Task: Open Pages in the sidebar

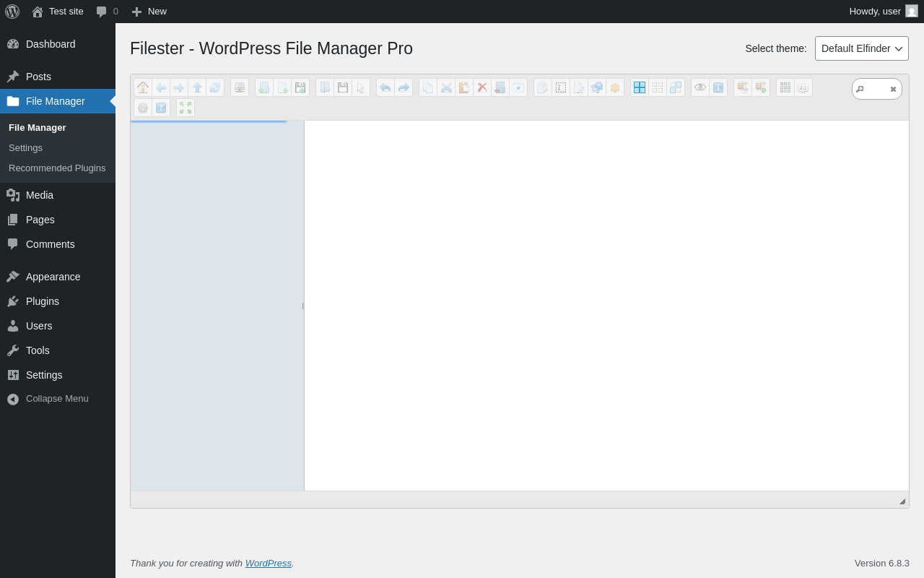Action: pyautogui.click(x=58, y=220)
